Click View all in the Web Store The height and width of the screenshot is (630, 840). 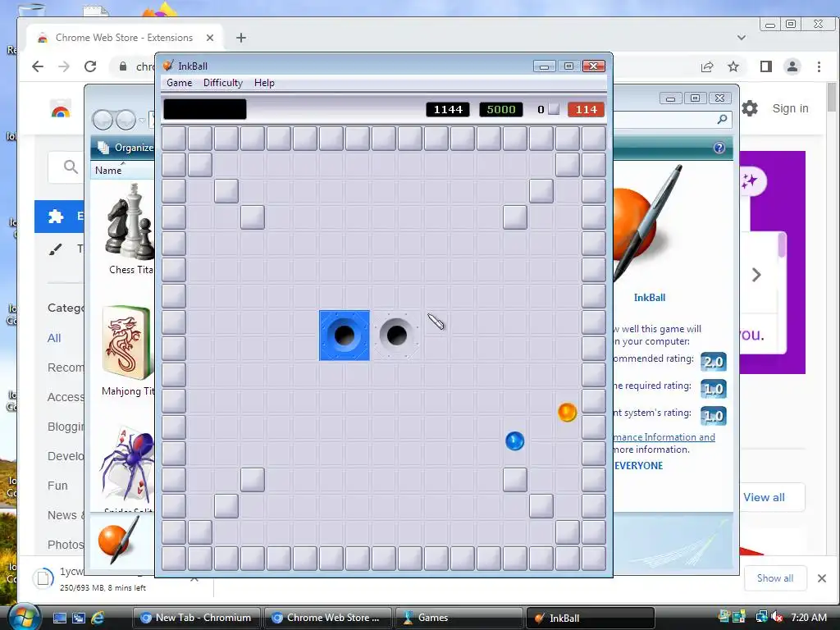(764, 497)
